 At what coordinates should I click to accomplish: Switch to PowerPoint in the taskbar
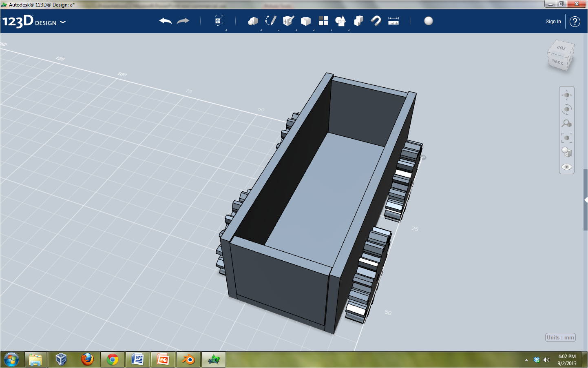pyautogui.click(x=163, y=359)
